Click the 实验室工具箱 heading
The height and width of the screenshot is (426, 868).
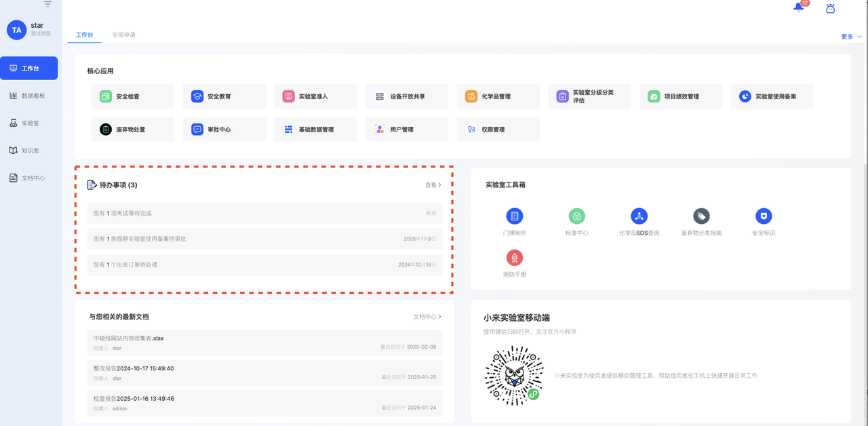[x=505, y=185]
